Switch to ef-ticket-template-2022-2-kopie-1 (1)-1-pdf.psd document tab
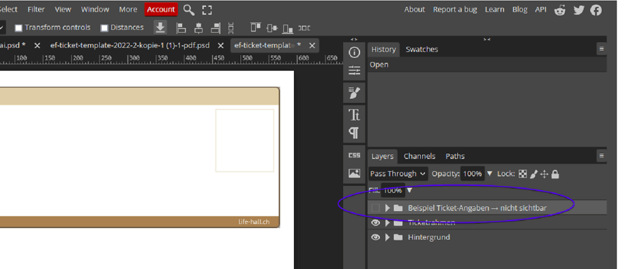This screenshot has width=644, height=269. [x=130, y=45]
